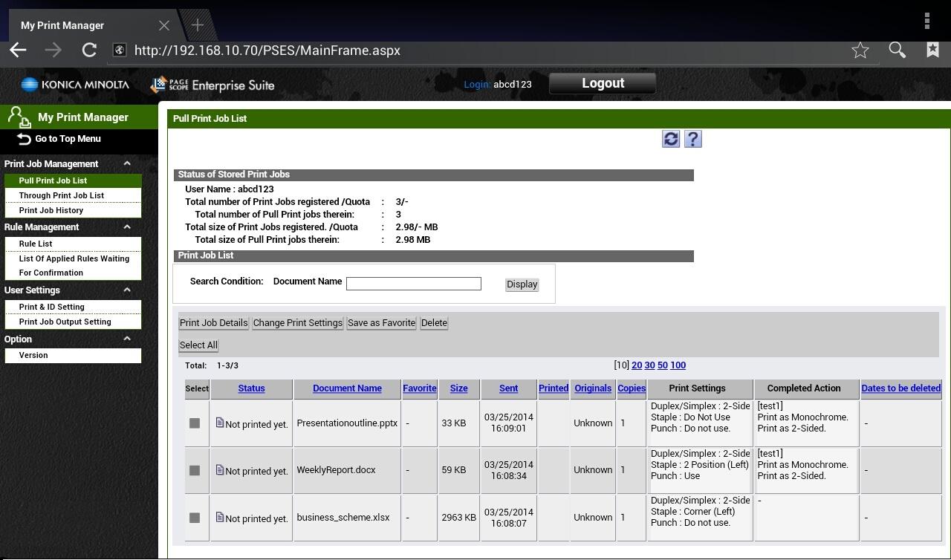Click the WeeklyReport.docx document name
Viewport: 951px width, 560px height.
click(x=336, y=470)
